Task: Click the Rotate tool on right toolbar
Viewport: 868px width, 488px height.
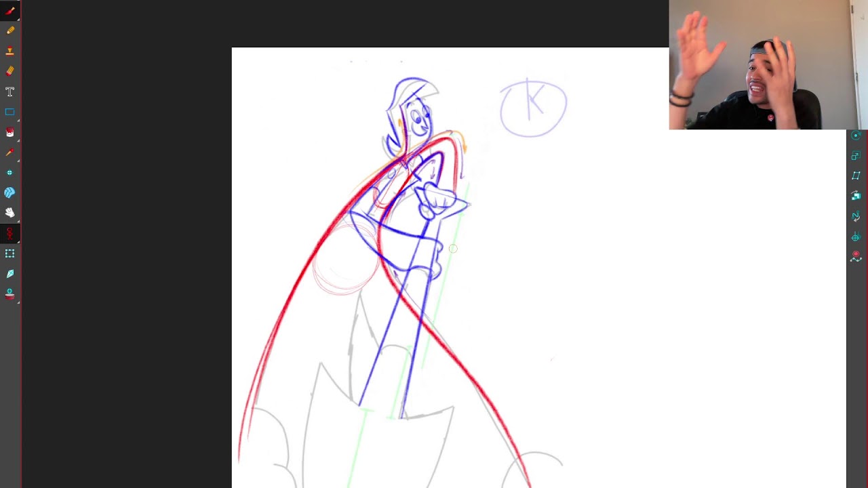Action: tap(856, 136)
